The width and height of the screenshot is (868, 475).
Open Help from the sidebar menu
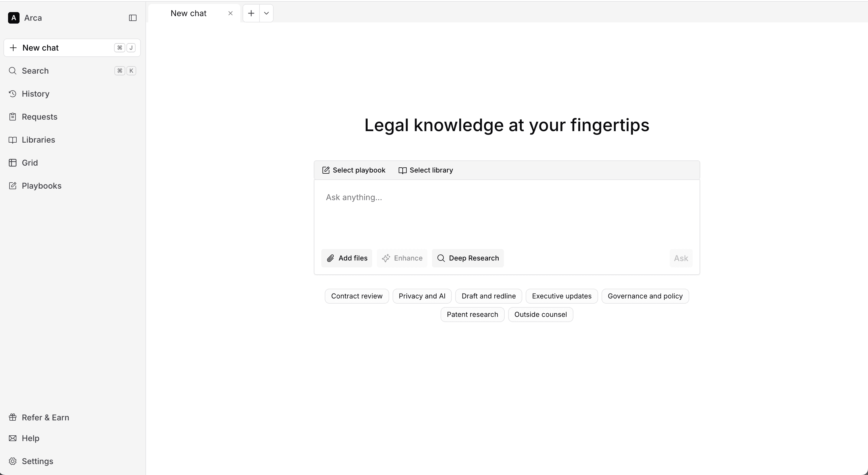(x=30, y=438)
